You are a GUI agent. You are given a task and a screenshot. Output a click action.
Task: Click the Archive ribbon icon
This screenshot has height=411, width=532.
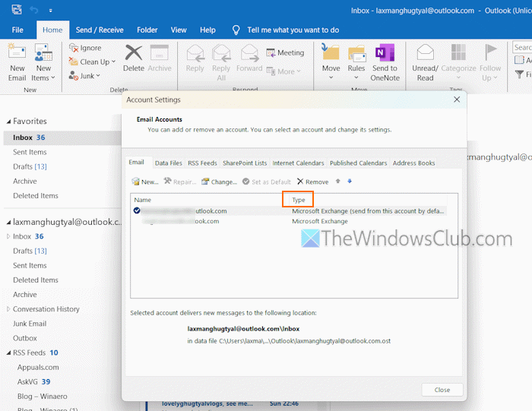pyautogui.click(x=160, y=52)
